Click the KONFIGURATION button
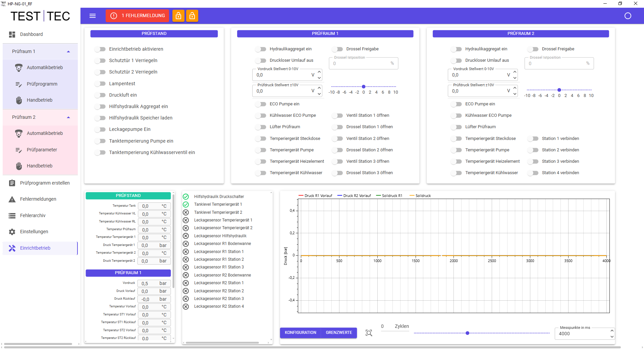Image resolution: width=644 pixels, height=349 pixels. pyautogui.click(x=300, y=333)
